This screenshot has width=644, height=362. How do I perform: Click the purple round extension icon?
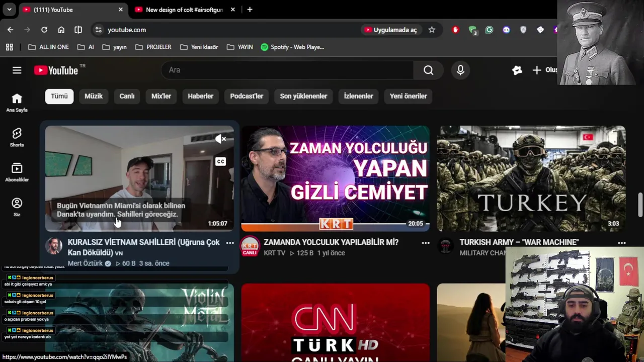coord(506,30)
